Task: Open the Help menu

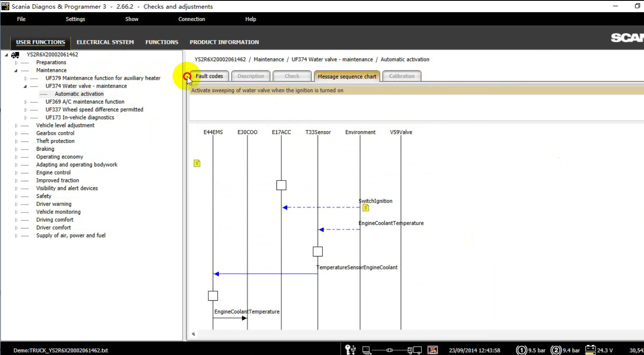Action: click(251, 19)
